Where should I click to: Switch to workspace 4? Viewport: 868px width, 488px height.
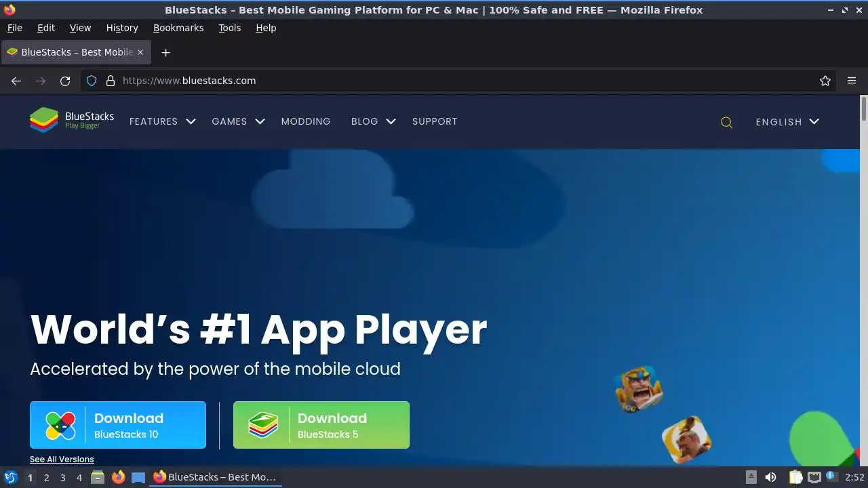[79, 478]
